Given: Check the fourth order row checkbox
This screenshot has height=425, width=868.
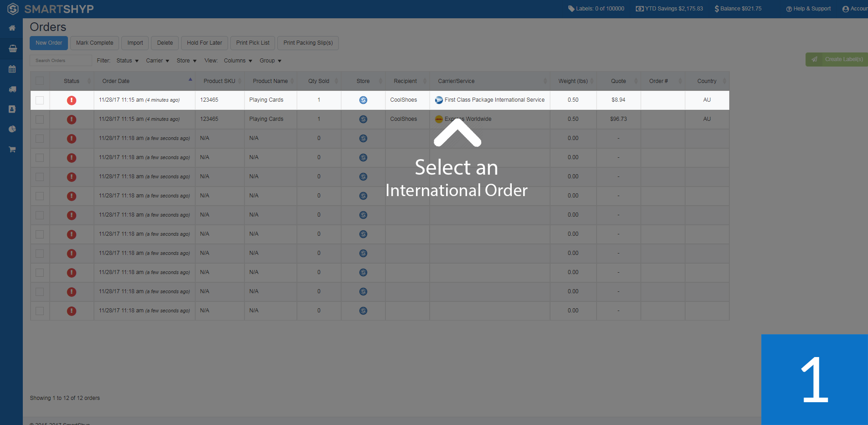Looking at the screenshot, I should click(40, 158).
